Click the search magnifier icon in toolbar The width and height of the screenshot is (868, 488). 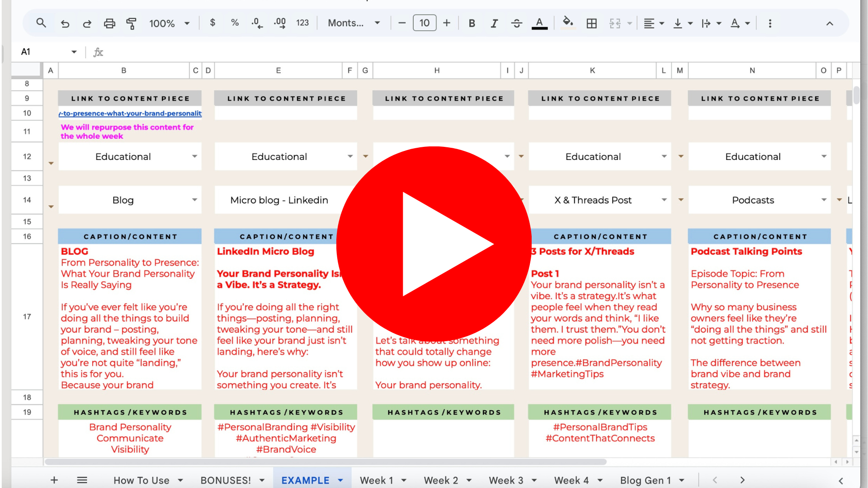(41, 23)
